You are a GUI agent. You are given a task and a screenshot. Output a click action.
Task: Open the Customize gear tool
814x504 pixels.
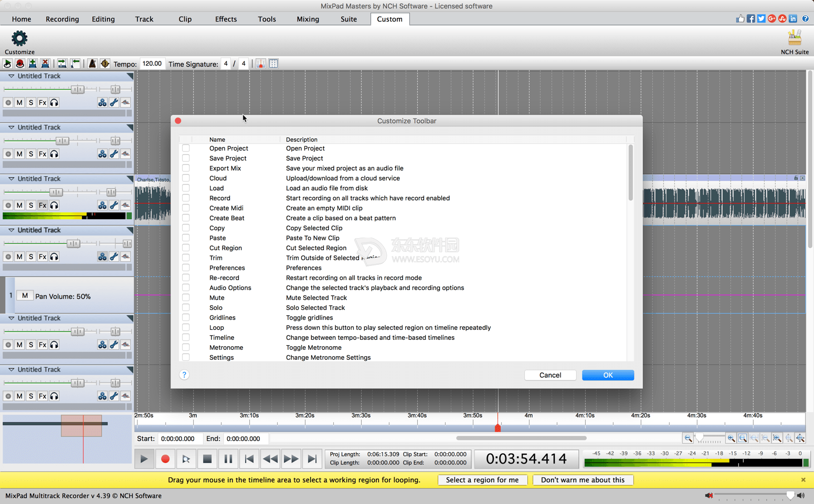(x=19, y=42)
